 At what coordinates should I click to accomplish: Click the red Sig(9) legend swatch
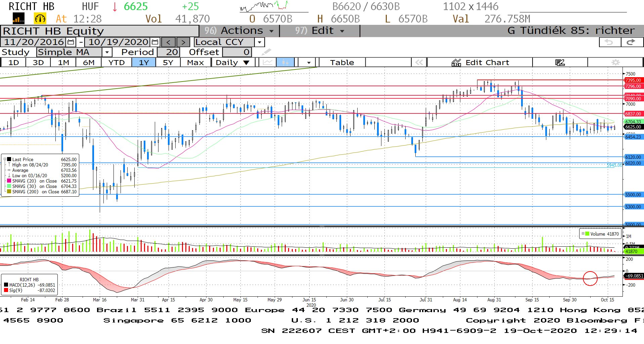click(6, 290)
